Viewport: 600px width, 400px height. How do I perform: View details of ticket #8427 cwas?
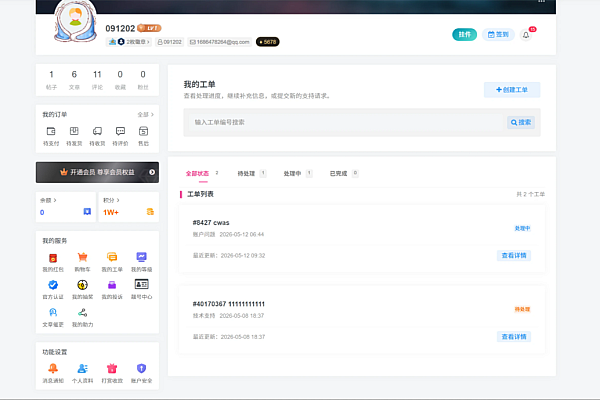[x=514, y=255]
